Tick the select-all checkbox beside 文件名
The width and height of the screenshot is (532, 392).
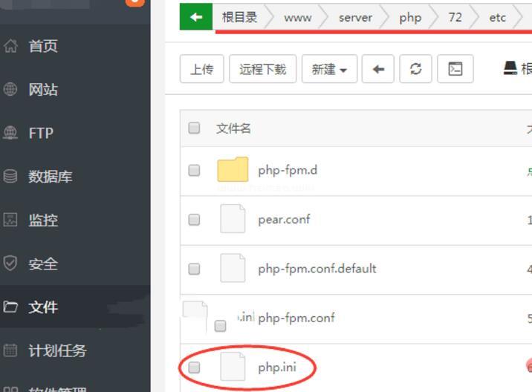tap(194, 128)
